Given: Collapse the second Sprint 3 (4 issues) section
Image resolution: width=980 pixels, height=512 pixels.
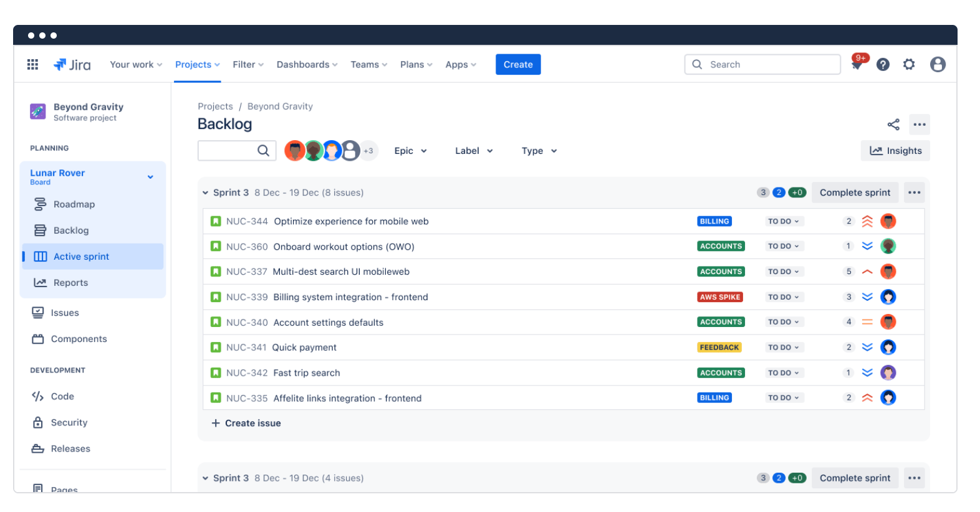Looking at the screenshot, I should (205, 478).
